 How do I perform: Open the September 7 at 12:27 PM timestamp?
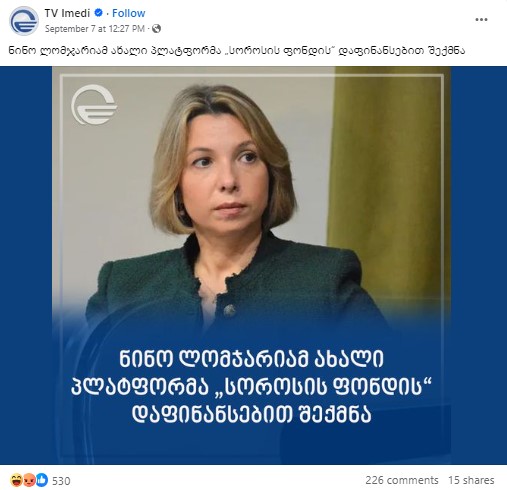95,29
